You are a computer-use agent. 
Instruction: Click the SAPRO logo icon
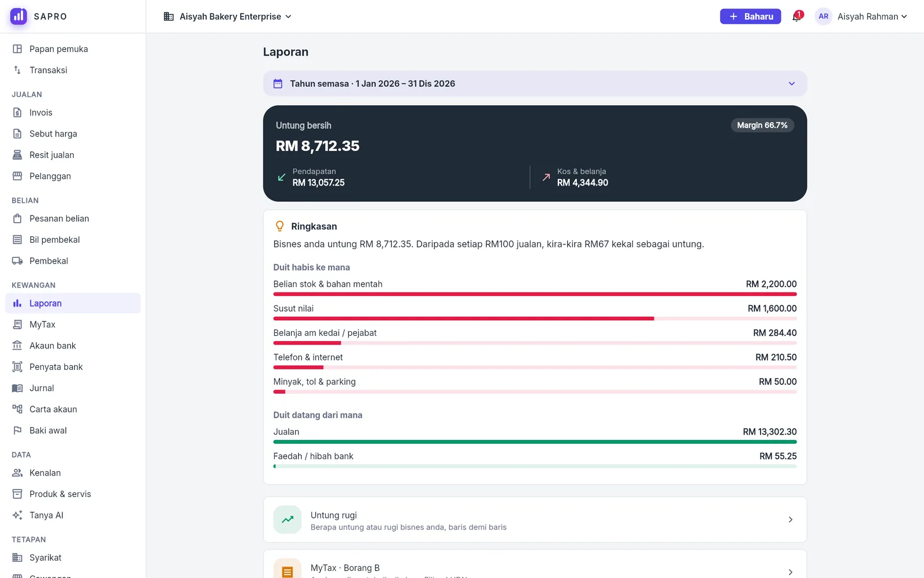pyautogui.click(x=18, y=16)
